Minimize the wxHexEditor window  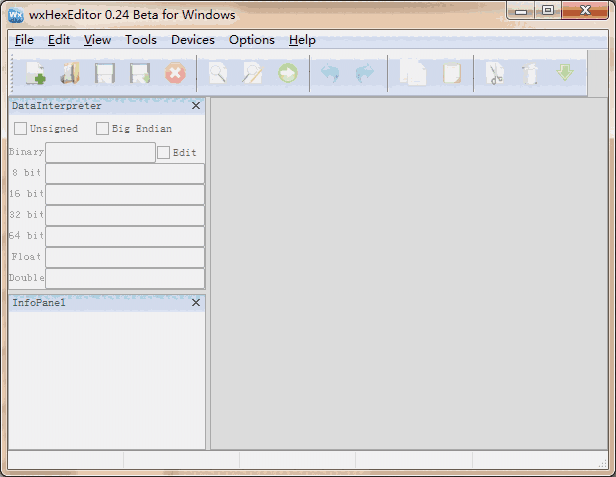pyautogui.click(x=521, y=11)
